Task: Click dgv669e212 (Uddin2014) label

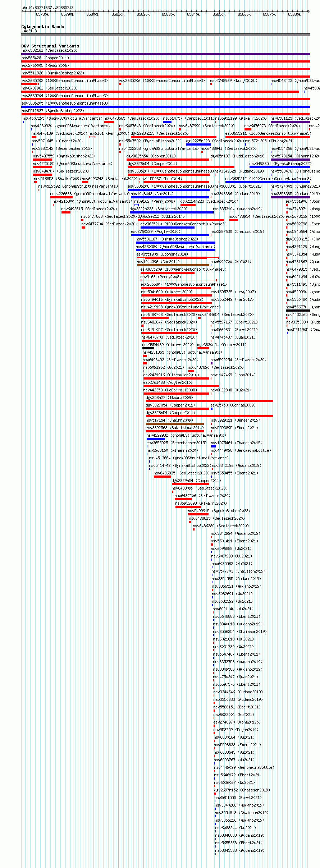Action: 161,216
